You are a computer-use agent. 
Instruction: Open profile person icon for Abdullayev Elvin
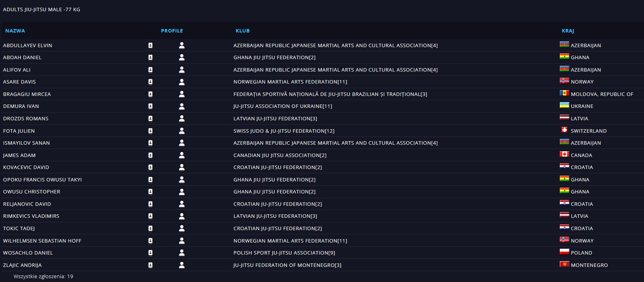tap(182, 45)
